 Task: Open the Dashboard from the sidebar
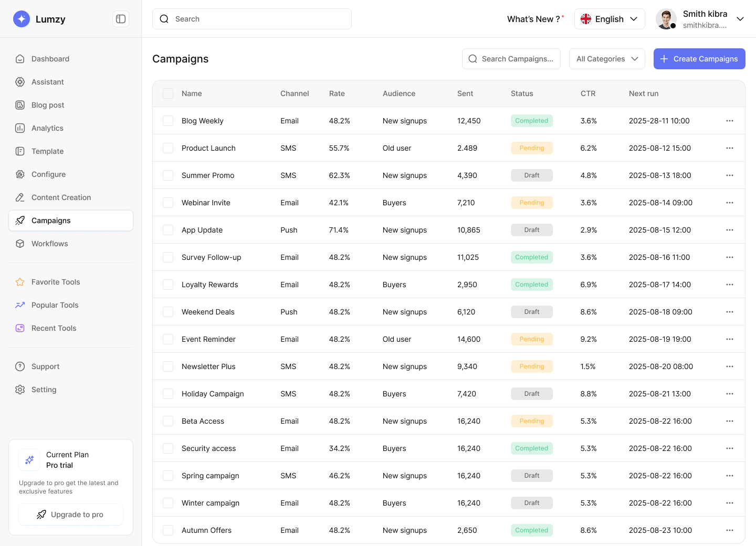coord(50,59)
